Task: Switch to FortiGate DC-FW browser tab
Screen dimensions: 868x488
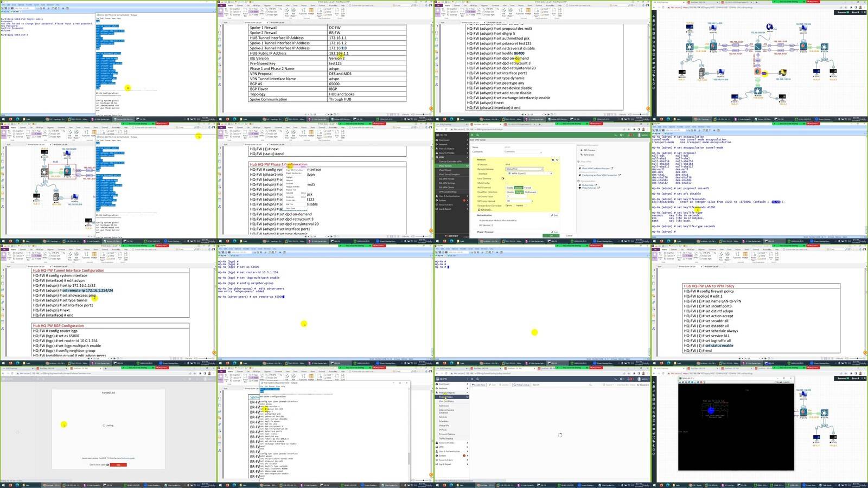Action: click(x=519, y=368)
